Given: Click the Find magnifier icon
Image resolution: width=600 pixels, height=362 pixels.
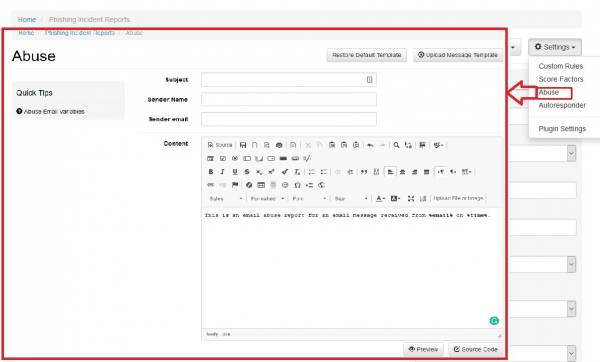Looking at the screenshot, I should coord(396,145).
